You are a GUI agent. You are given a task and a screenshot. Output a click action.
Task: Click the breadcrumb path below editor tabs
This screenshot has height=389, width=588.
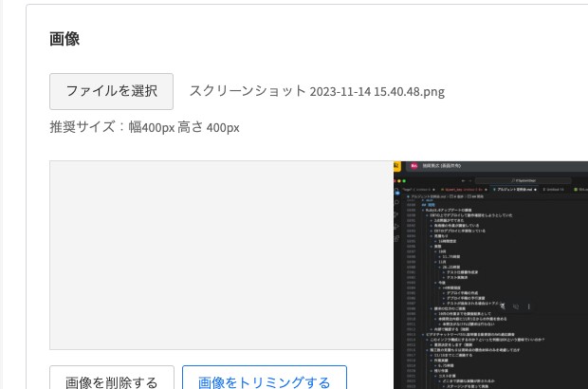tap(447, 196)
